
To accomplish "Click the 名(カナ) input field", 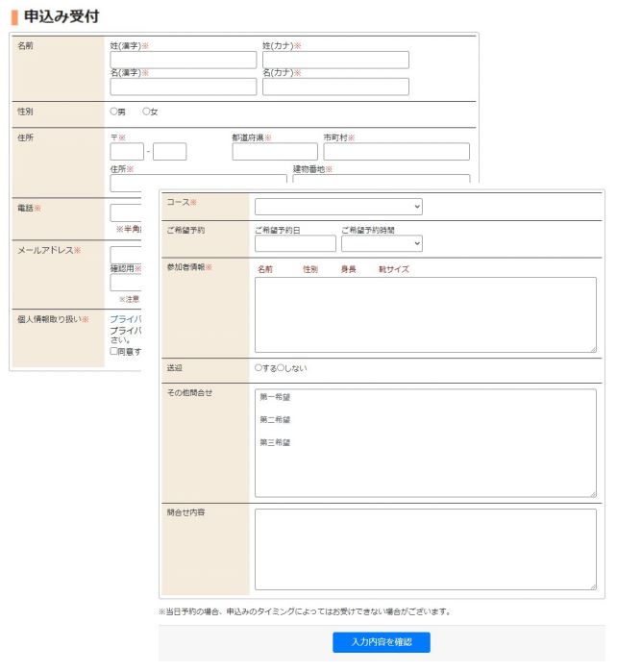I will (x=336, y=87).
